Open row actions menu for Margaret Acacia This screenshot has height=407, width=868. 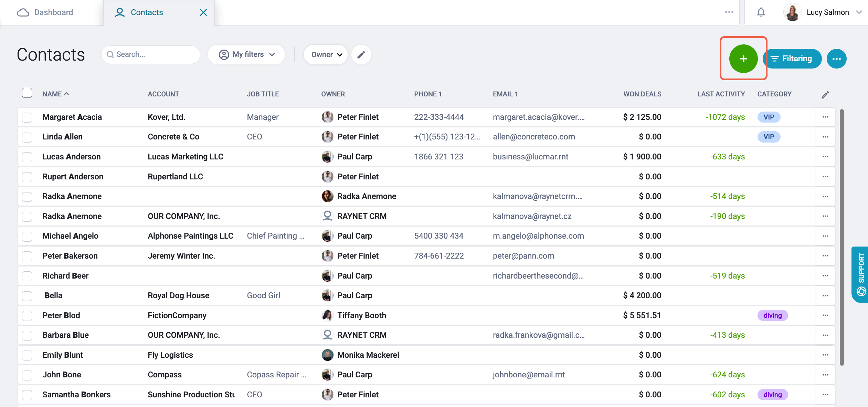point(825,117)
